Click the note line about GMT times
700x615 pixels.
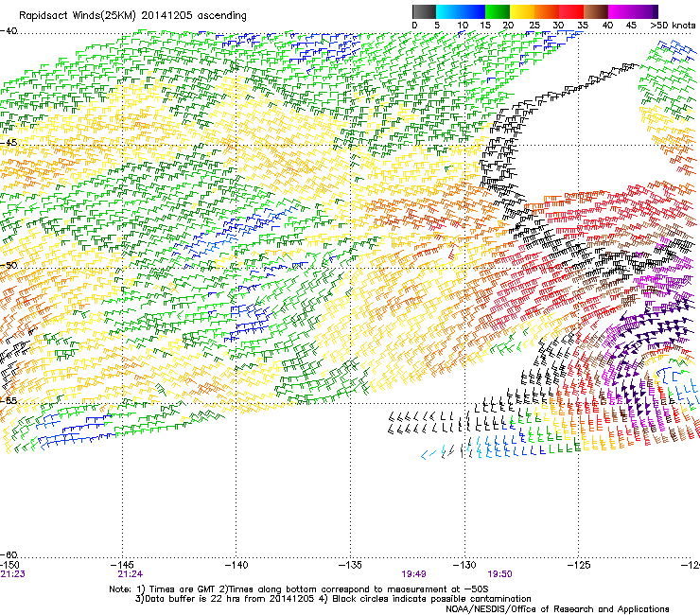click(299, 589)
